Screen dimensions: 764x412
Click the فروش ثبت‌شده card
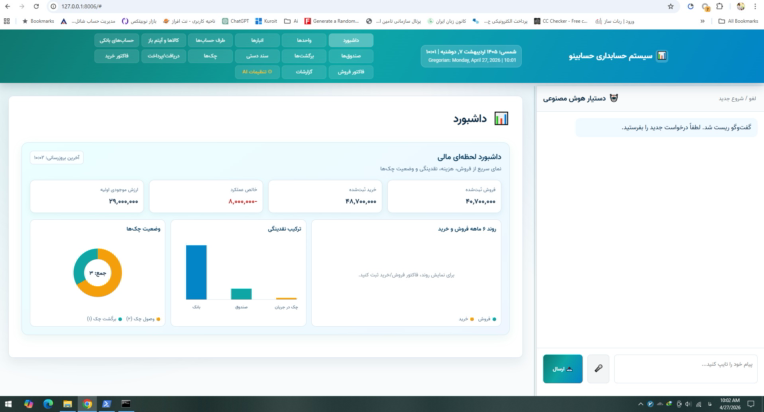(x=444, y=196)
